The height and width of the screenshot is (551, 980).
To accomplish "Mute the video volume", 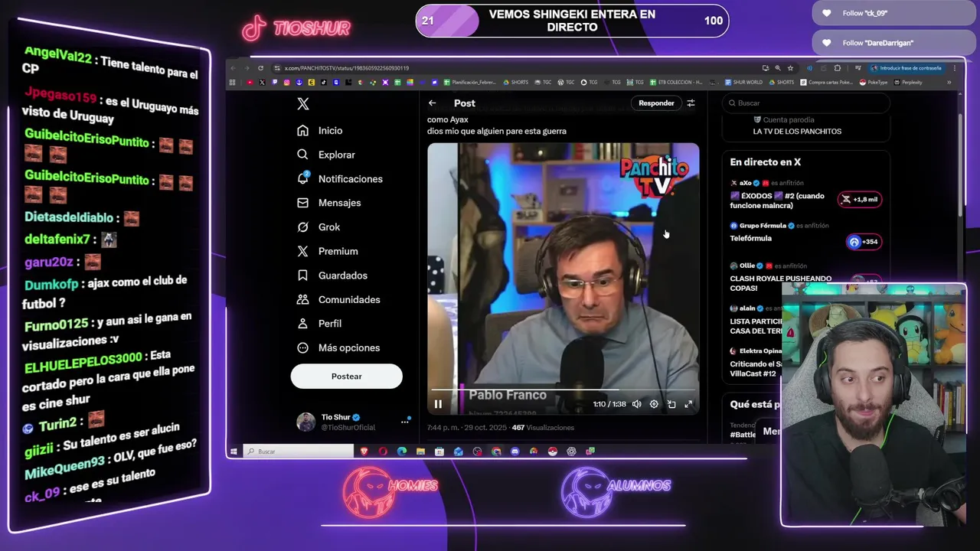I will pos(636,404).
